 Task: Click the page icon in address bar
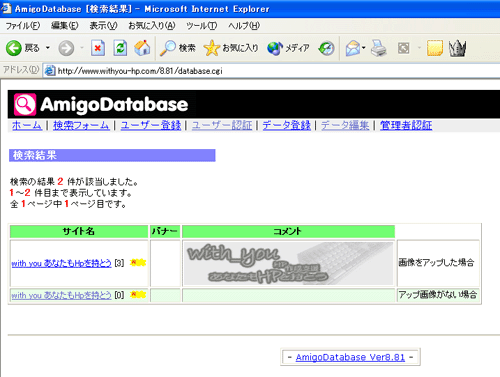tap(50, 71)
